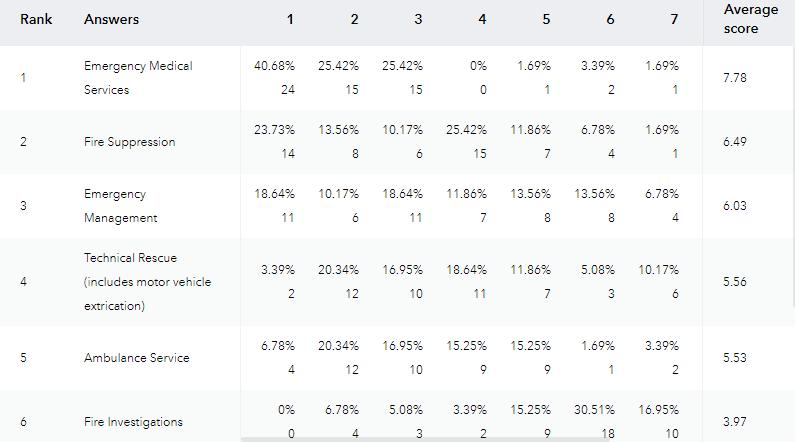The height and width of the screenshot is (442, 795).
Task: Click the 3.97 average score value
Action: coord(737,422)
